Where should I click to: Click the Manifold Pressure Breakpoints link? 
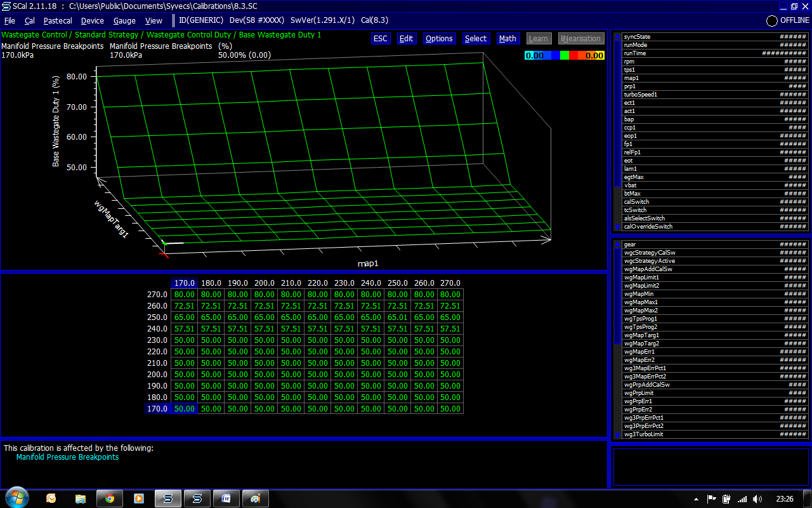pyautogui.click(x=67, y=457)
